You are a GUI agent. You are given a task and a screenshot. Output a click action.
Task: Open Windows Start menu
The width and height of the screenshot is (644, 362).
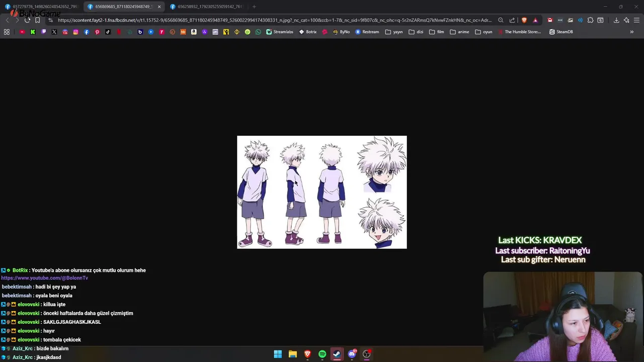278,354
